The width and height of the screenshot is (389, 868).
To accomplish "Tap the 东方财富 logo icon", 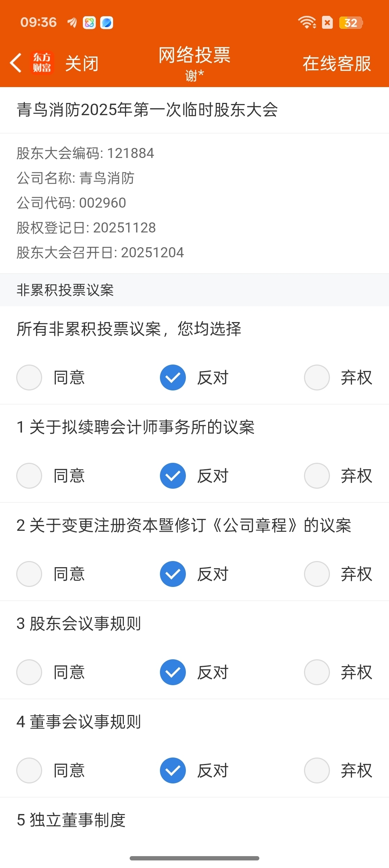I will coord(42,63).
